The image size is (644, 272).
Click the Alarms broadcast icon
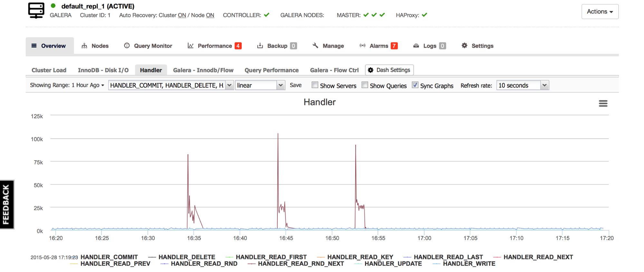(x=362, y=46)
